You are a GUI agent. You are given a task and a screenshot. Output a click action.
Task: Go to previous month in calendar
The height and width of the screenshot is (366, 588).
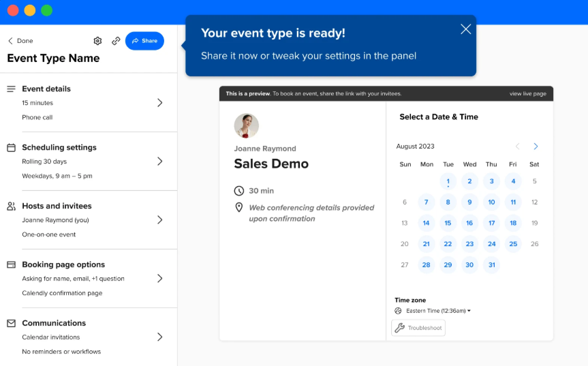(518, 147)
